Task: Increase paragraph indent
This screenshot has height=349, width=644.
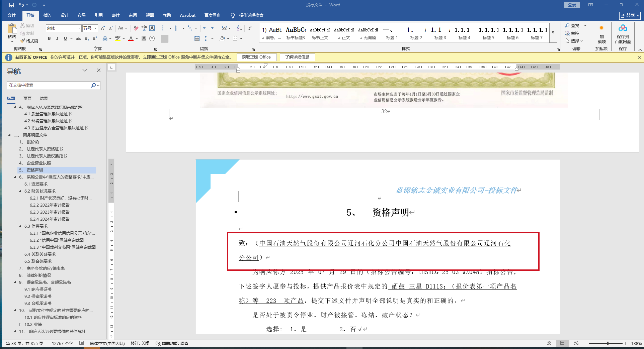Action: coord(214,28)
